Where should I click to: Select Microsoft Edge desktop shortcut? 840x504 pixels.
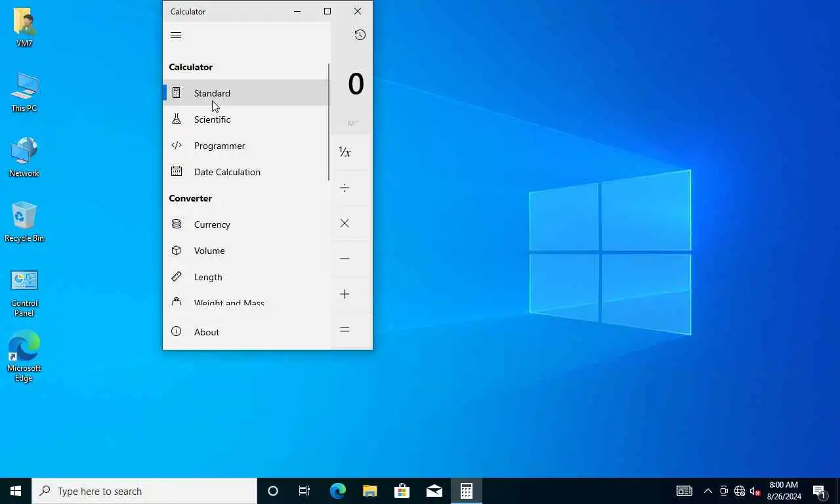24,357
